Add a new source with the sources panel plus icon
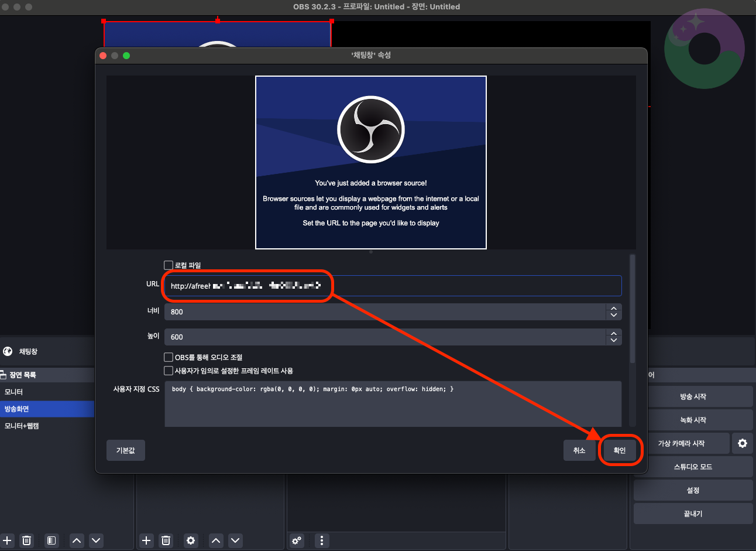This screenshot has width=756, height=551. (x=146, y=540)
